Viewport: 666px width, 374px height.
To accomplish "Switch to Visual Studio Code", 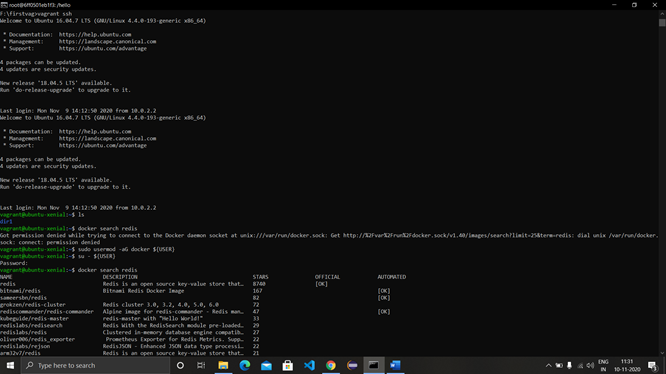I will 309,365.
